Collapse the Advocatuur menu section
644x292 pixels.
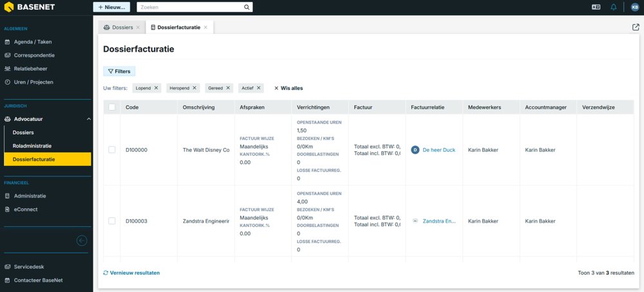coord(88,119)
